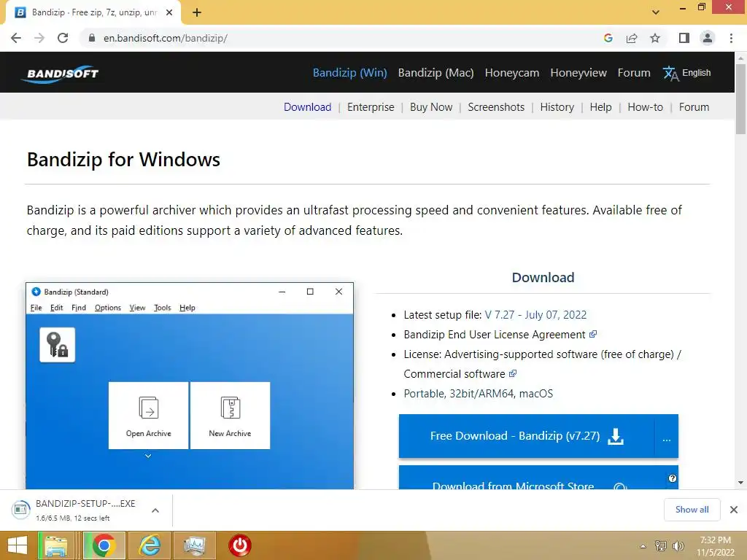Open the Buy Now sub-menu link
Screen dimensions: 747x560
431,107
